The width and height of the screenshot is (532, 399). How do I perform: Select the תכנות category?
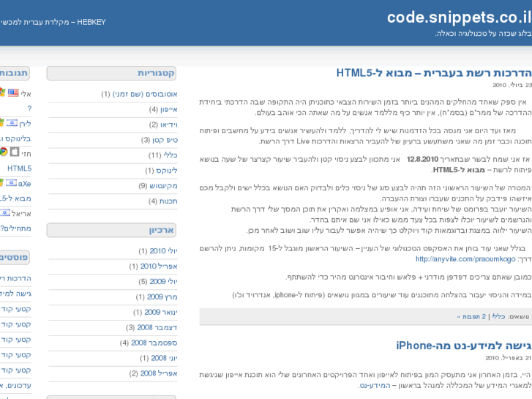click(168, 201)
